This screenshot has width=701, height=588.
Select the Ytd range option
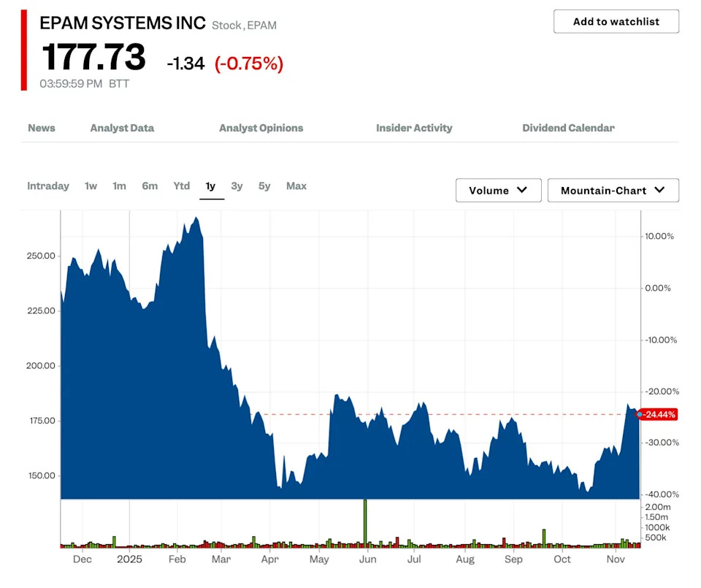coord(182,186)
